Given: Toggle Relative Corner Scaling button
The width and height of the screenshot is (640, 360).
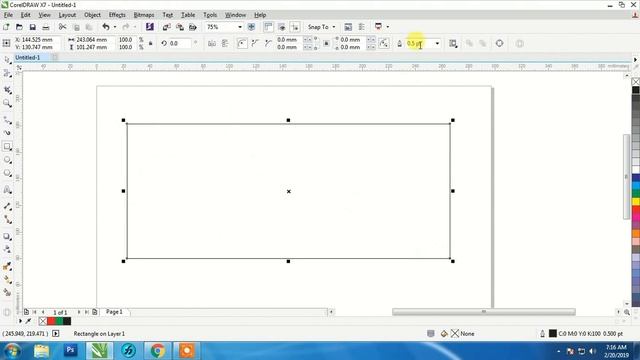Looking at the screenshot, I should (384, 43).
